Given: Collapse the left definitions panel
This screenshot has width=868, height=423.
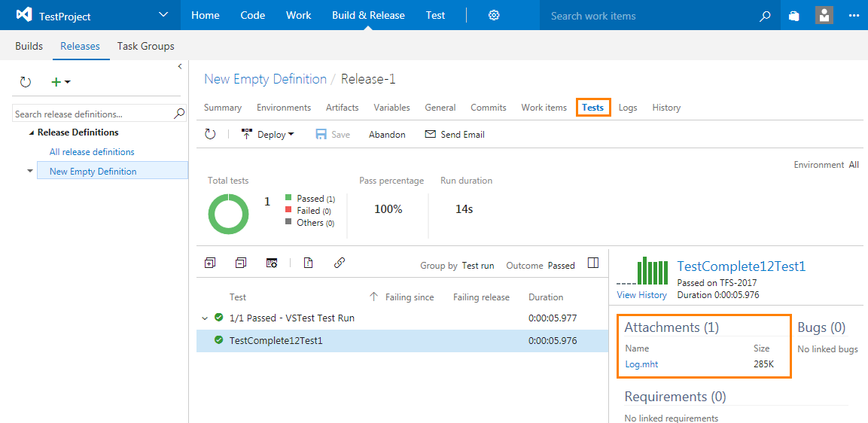Looking at the screenshot, I should pyautogui.click(x=180, y=66).
